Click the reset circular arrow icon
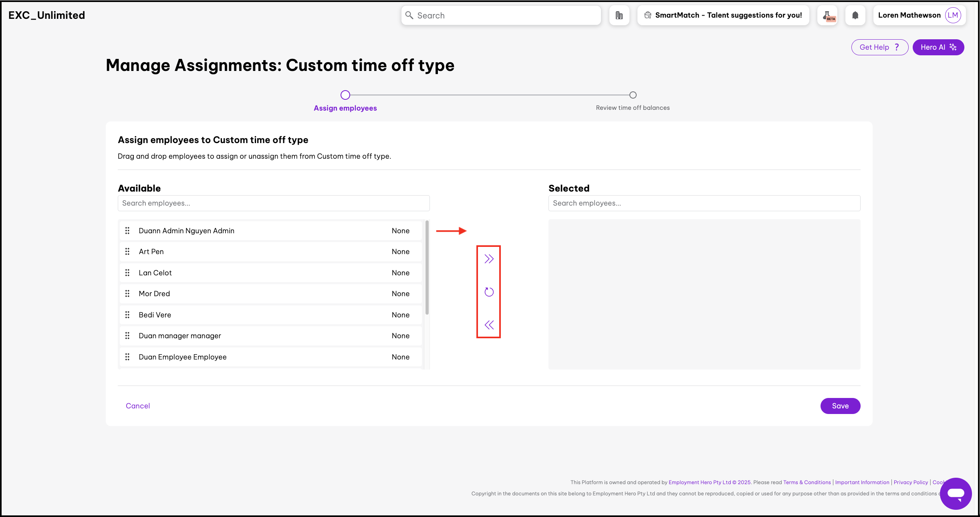Viewport: 980px width, 517px height. tap(489, 292)
